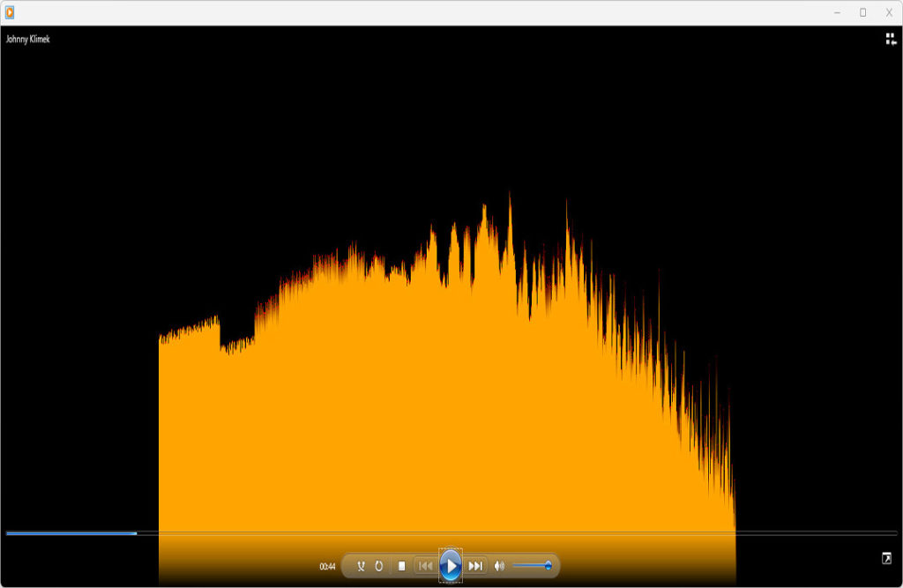Viewport: 903px width, 588px height.
Task: Stop the current track
Action: click(402, 566)
